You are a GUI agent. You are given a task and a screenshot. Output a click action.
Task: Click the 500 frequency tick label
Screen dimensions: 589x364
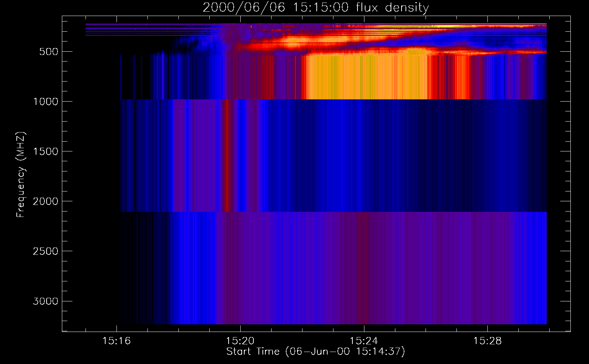tap(49, 52)
